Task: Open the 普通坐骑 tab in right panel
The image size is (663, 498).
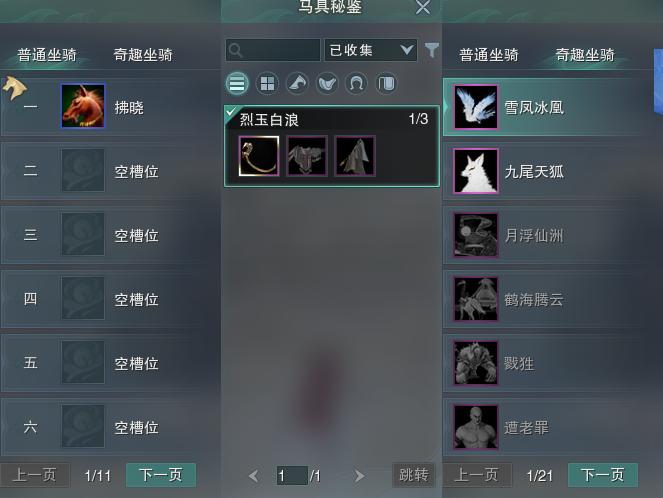Action: coord(489,55)
